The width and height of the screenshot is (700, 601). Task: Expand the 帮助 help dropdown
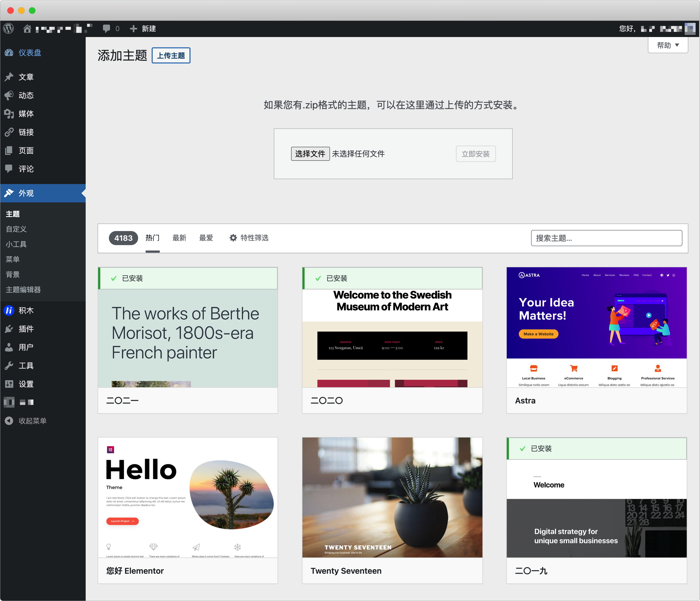pyautogui.click(x=668, y=45)
